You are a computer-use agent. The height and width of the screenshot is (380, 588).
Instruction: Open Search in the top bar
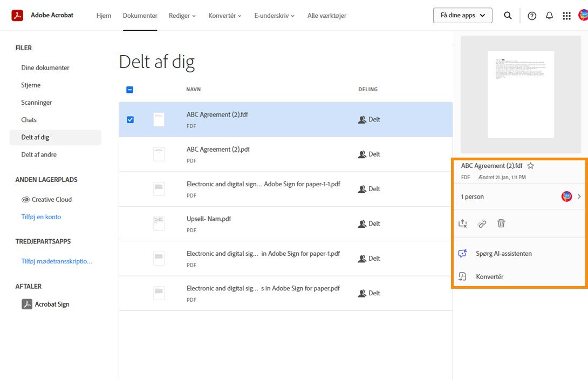[x=508, y=16]
